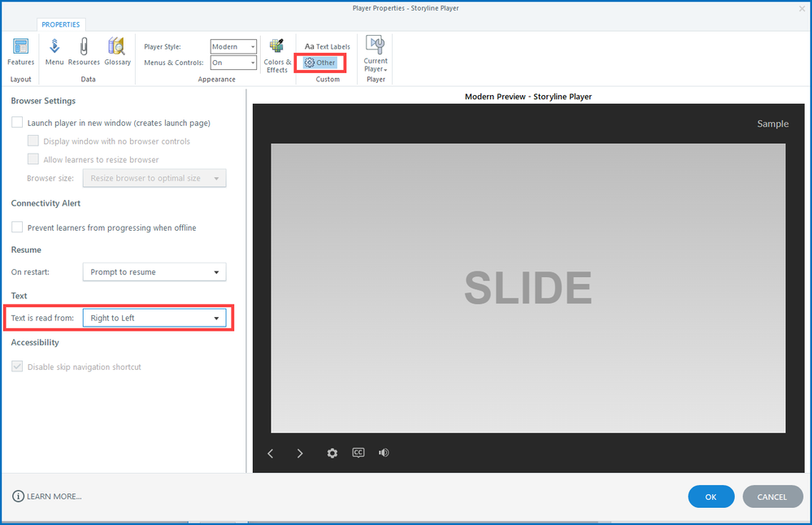Check Prevent learners from progressing offline
This screenshot has height=525, width=812.
point(17,228)
